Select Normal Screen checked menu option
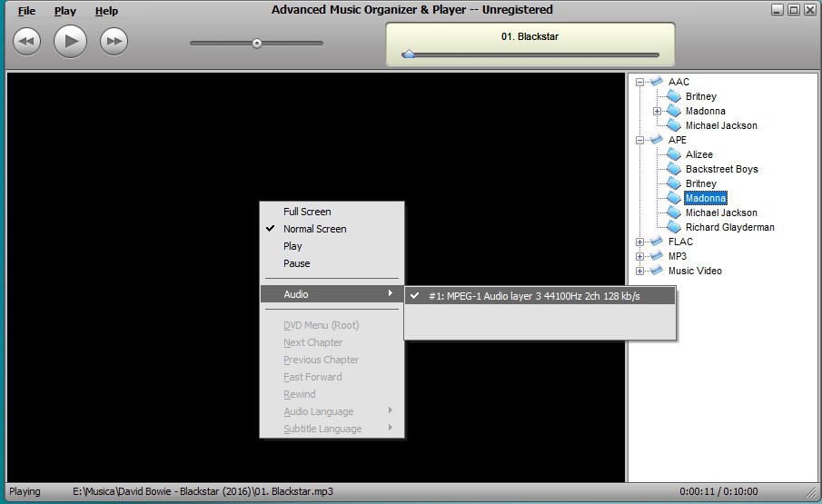 314,229
